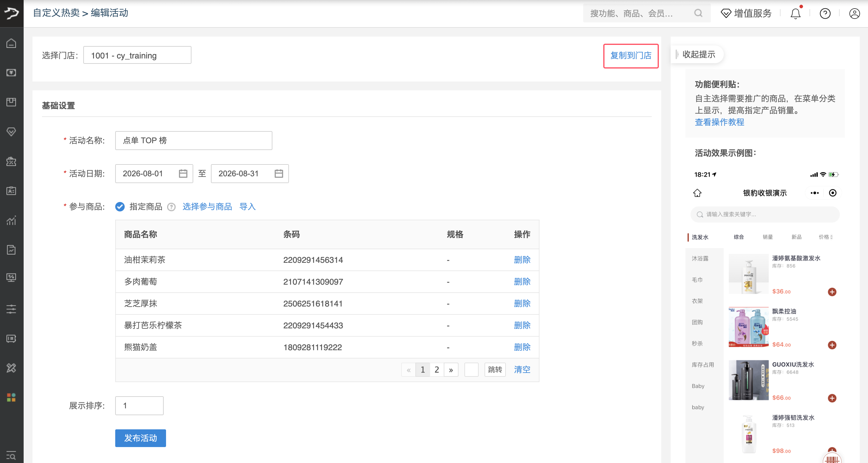Click the 商品名称 column header
868x463 pixels.
pyautogui.click(x=141, y=235)
